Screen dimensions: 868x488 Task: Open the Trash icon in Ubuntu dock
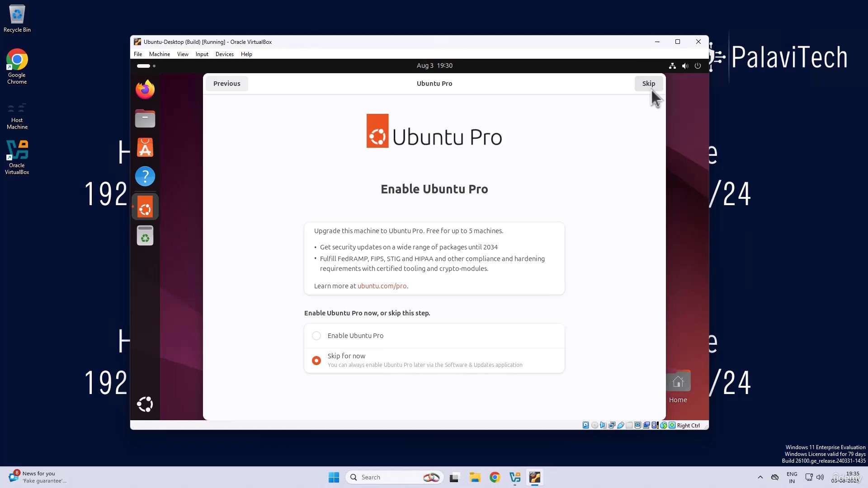click(145, 235)
